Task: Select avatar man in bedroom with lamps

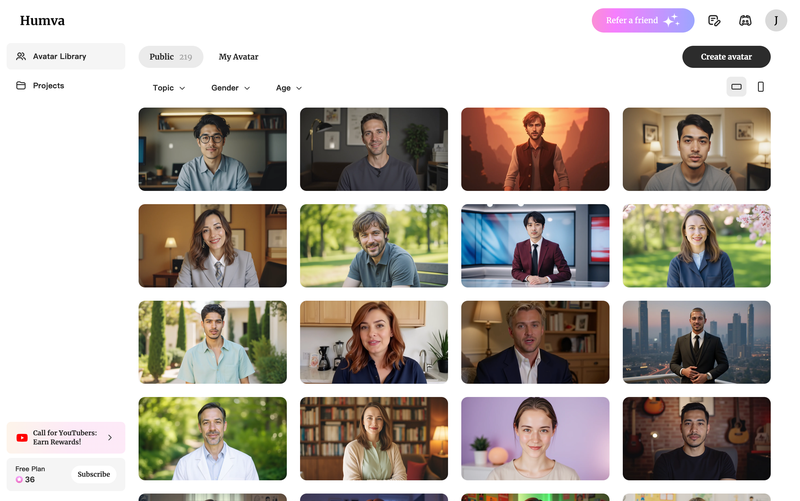Action: click(696, 149)
